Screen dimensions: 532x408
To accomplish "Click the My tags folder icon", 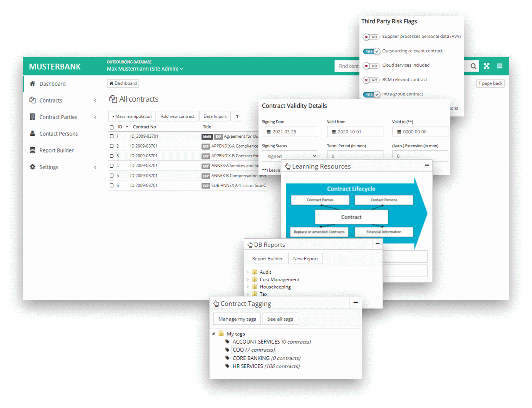I will pyautogui.click(x=221, y=333).
